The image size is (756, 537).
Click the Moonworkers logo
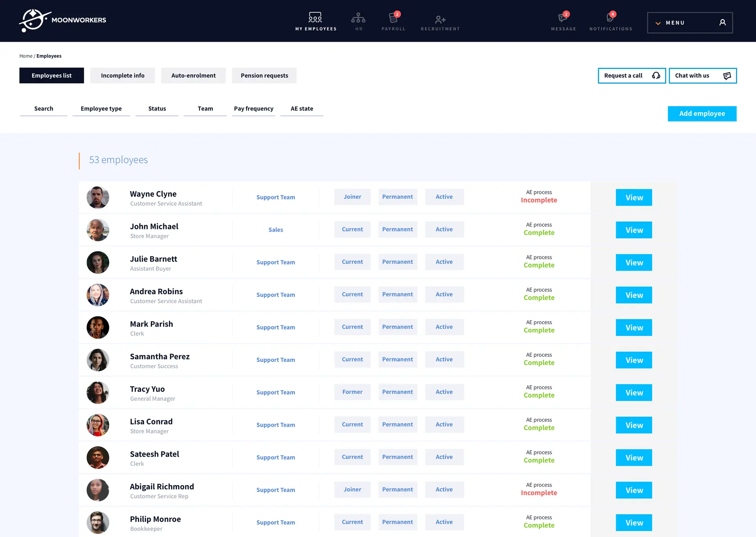point(63,20)
